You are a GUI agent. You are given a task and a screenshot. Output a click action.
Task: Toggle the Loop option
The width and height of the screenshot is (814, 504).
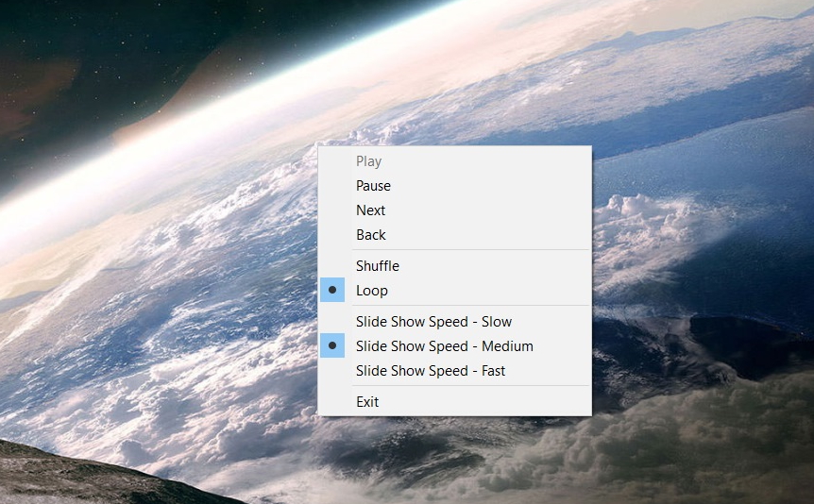455,290
